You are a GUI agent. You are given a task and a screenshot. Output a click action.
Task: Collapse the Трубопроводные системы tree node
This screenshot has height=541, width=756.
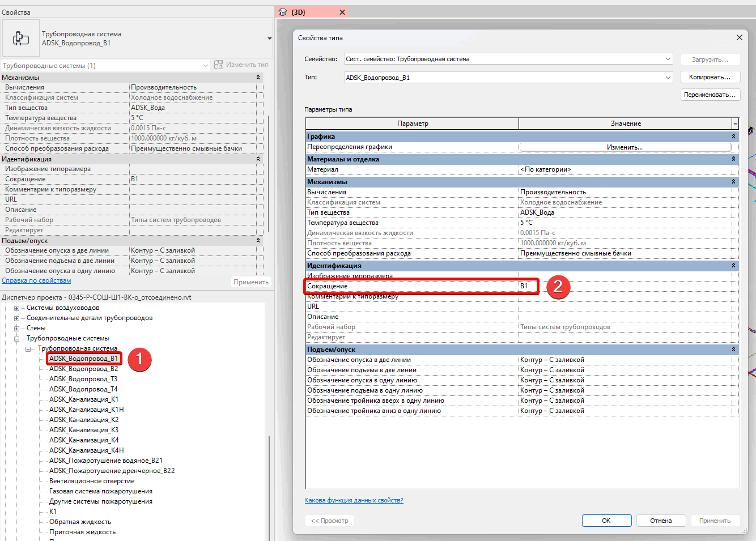click(x=16, y=339)
